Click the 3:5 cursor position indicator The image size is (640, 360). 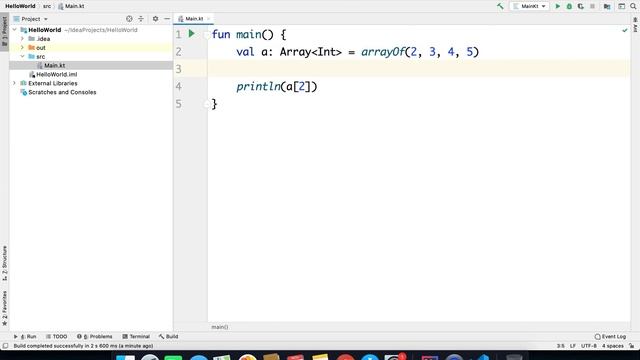click(561, 346)
